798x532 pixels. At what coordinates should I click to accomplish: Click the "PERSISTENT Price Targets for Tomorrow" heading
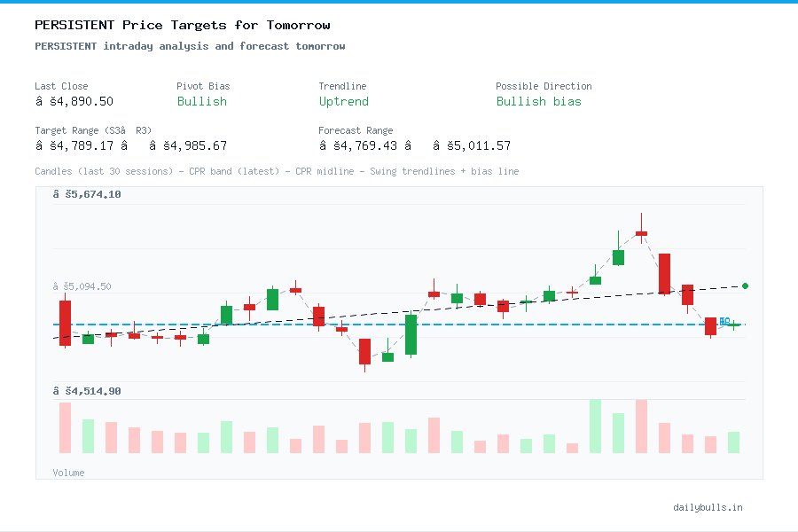(182, 25)
